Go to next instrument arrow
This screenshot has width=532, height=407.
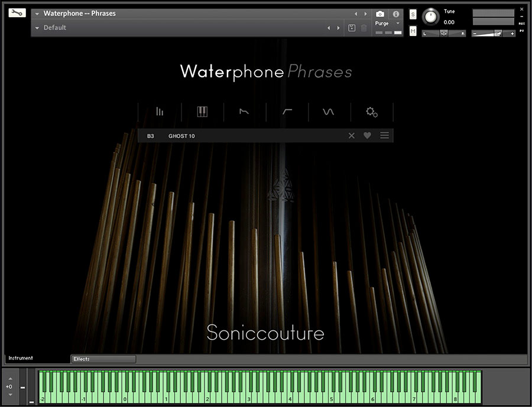[365, 14]
